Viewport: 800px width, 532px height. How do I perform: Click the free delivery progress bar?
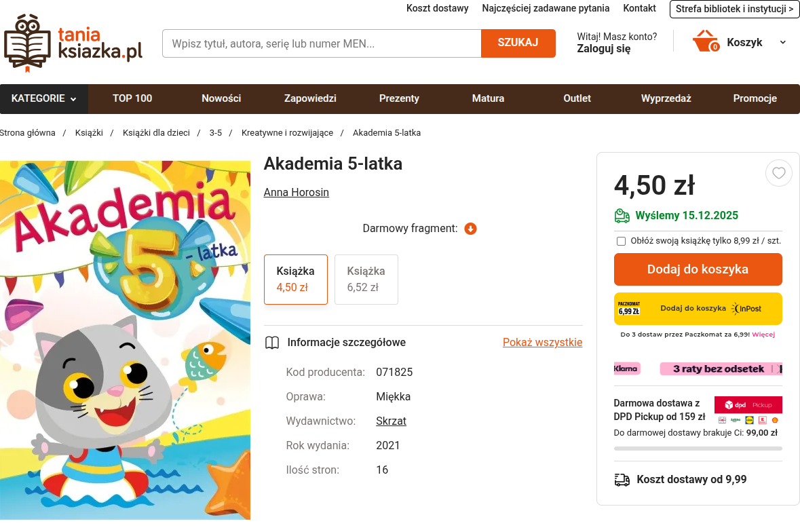click(698, 449)
